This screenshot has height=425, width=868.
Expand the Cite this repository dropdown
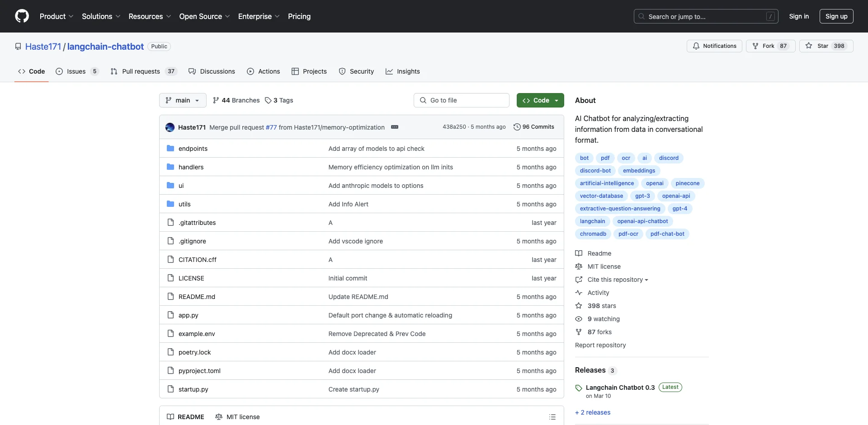coord(612,280)
